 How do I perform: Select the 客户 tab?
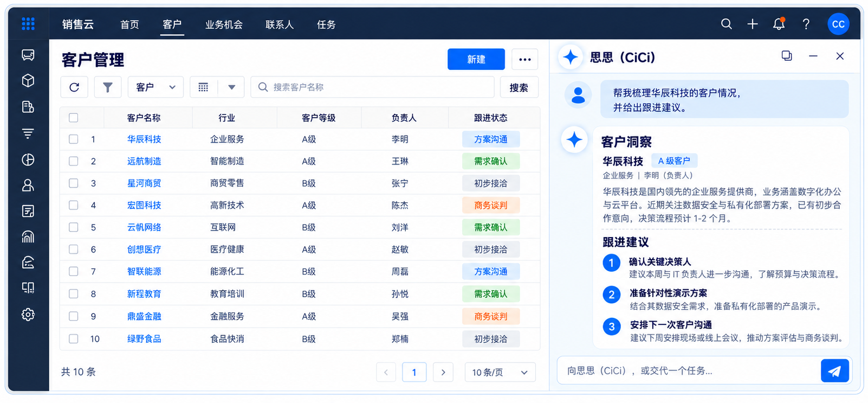(x=172, y=24)
